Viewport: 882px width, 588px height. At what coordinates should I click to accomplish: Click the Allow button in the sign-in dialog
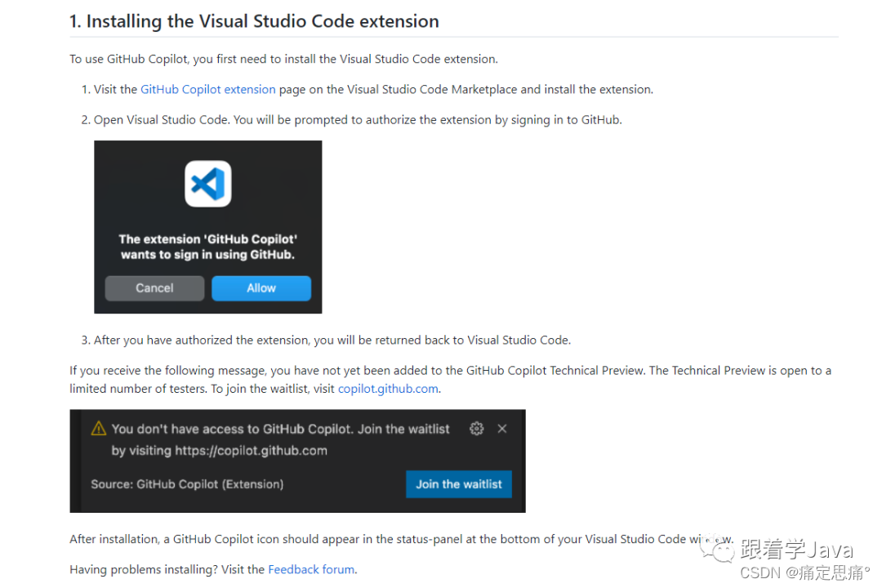[x=261, y=288]
